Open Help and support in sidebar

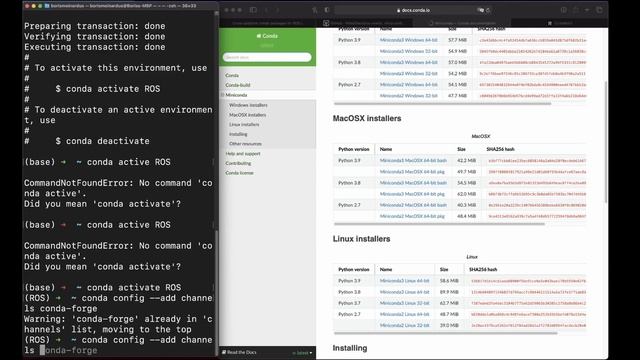pyautogui.click(x=243, y=154)
